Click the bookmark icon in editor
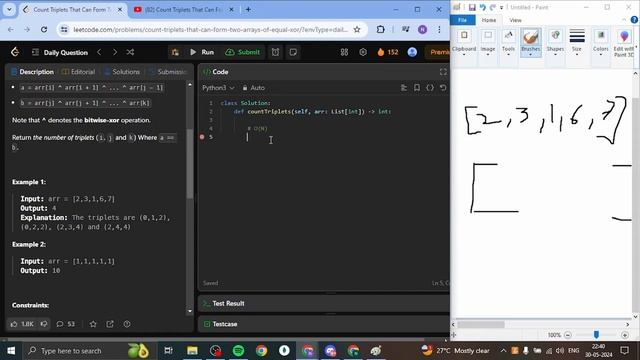The width and height of the screenshot is (640, 360). point(417,88)
